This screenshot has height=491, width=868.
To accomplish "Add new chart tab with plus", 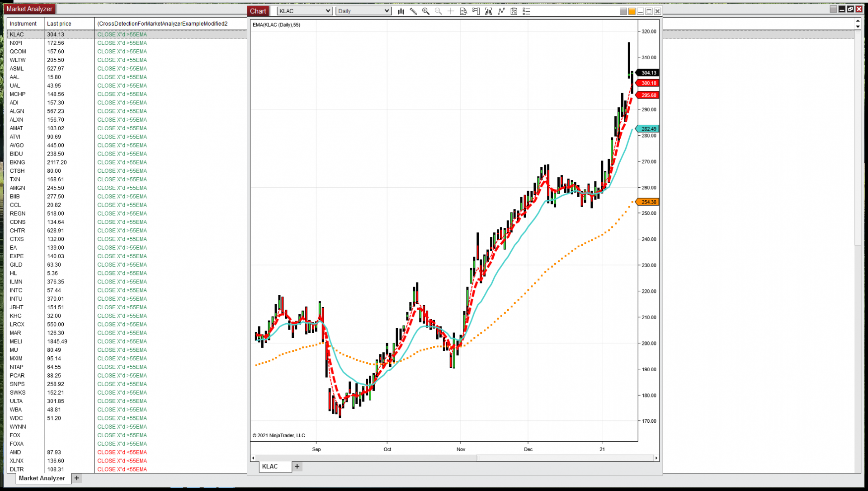I will [x=297, y=467].
